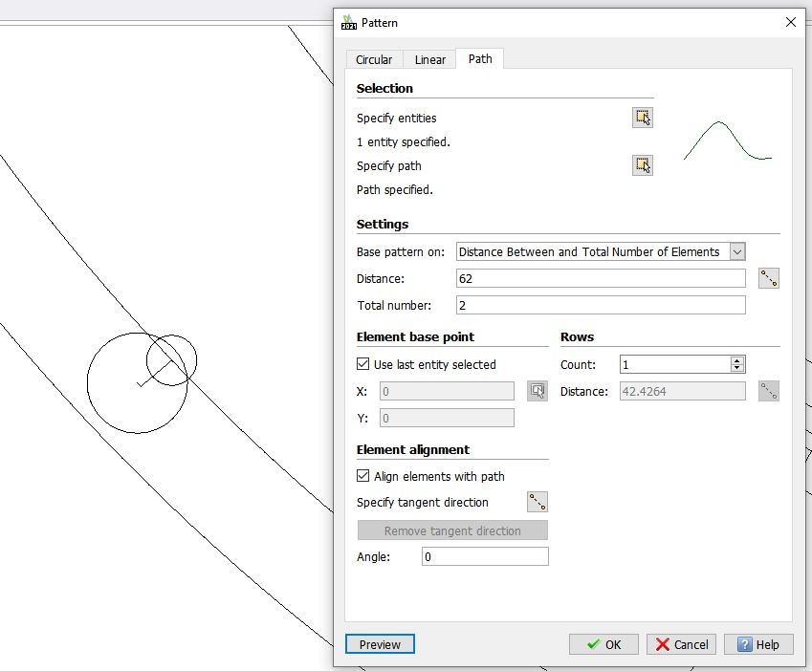Click the Rows Distance field 42.4264
The image size is (812, 671).
pyautogui.click(x=683, y=391)
